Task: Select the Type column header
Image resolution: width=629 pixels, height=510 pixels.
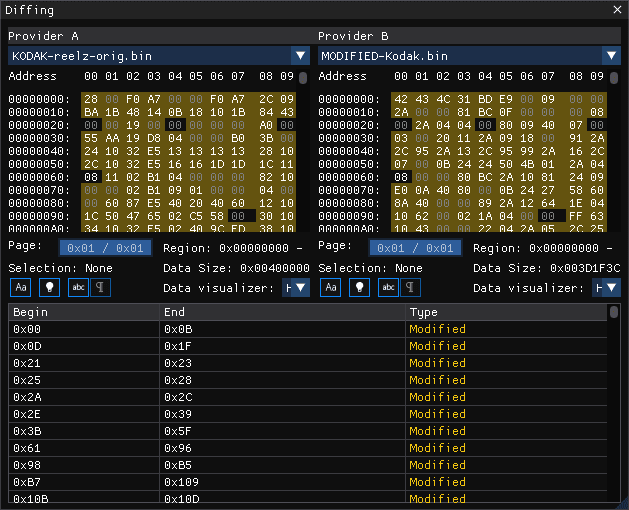Action: pos(506,312)
